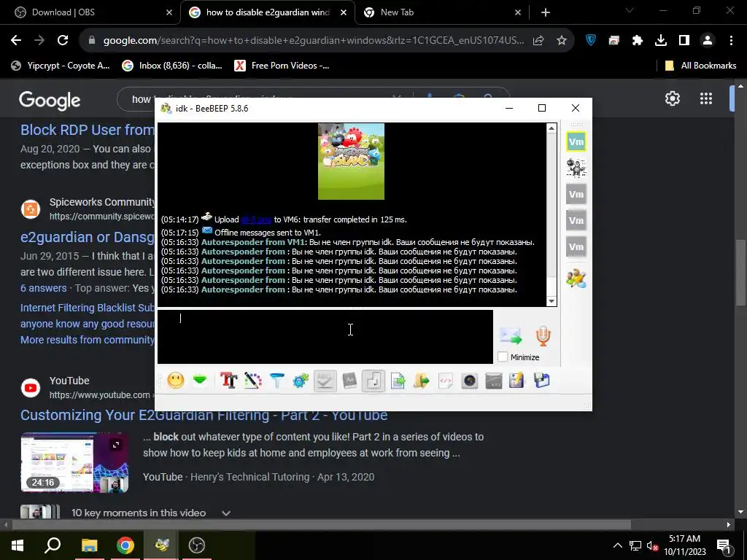Show hidden system tray icons
Image resolution: width=747 pixels, height=560 pixels.
[x=617, y=545]
